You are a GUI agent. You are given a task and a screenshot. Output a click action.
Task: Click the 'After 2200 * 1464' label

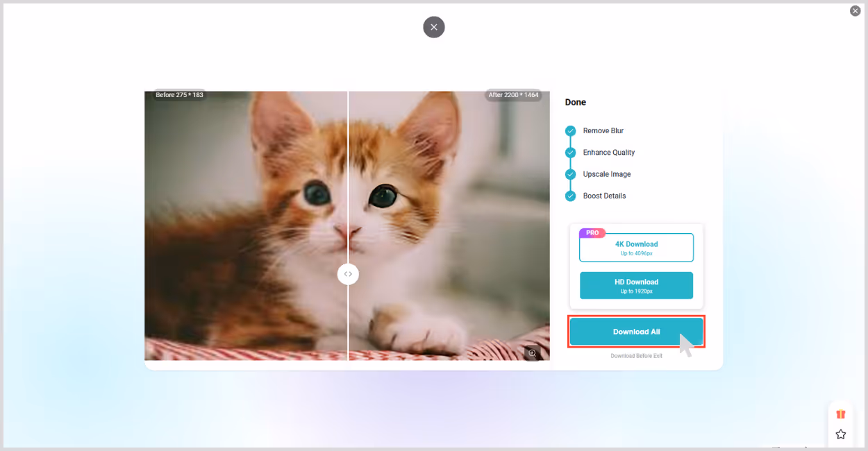[x=513, y=95]
